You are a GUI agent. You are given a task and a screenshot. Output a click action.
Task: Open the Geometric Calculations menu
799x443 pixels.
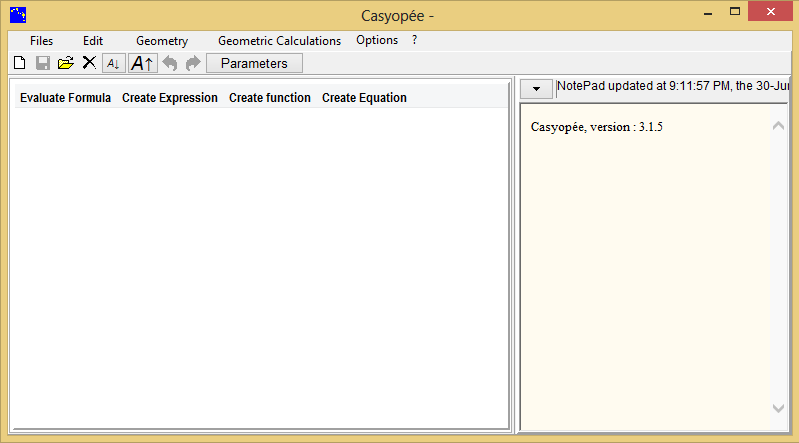click(x=279, y=41)
